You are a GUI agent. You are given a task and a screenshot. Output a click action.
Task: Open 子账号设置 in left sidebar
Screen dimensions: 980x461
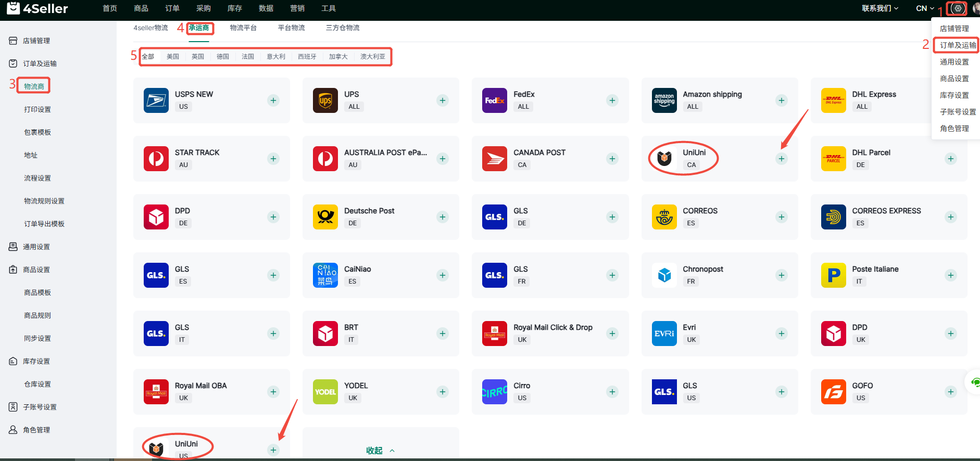[x=40, y=407]
